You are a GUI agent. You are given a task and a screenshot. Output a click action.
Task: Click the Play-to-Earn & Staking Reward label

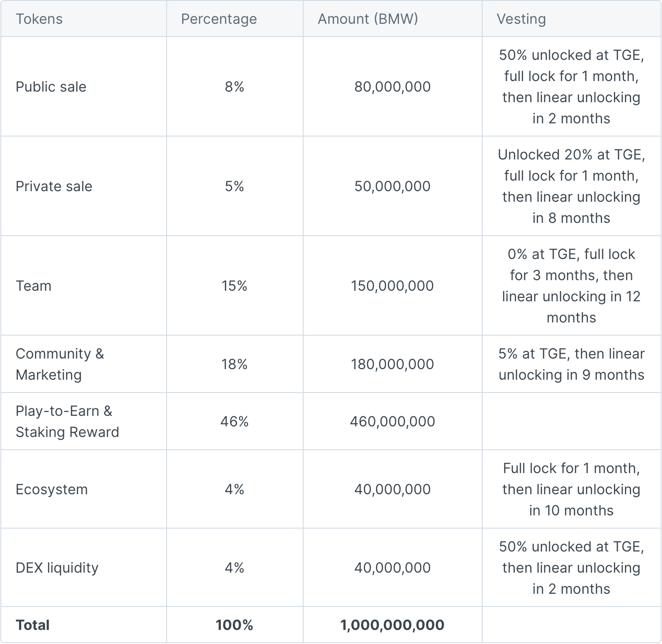[67, 422]
